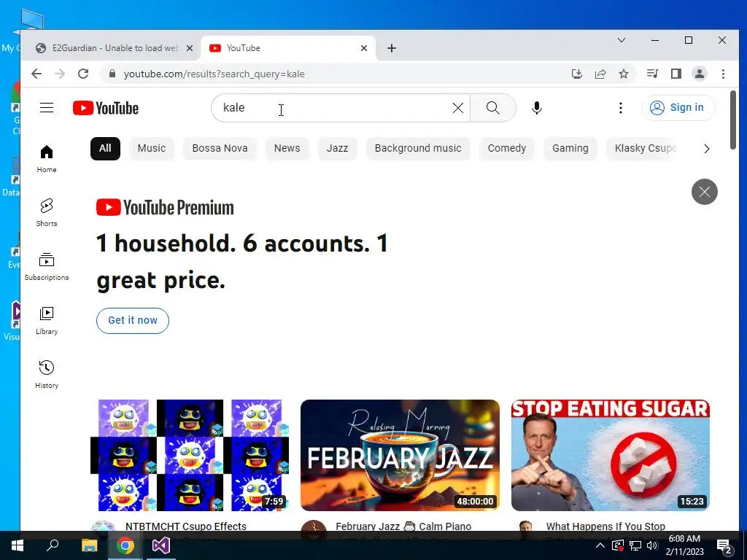
Task: Close the YouTube tab
Action: pyautogui.click(x=364, y=48)
